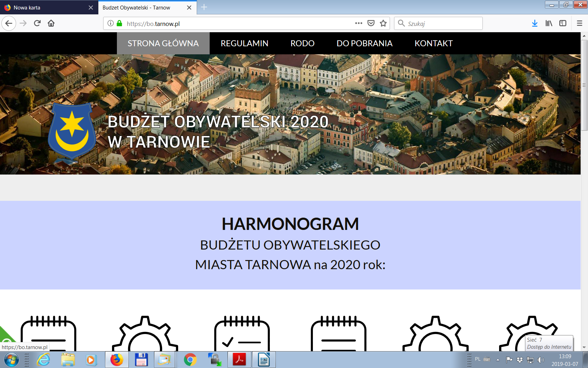Launch Google Chrome from taskbar
This screenshot has height=368, width=588.
[x=190, y=360]
